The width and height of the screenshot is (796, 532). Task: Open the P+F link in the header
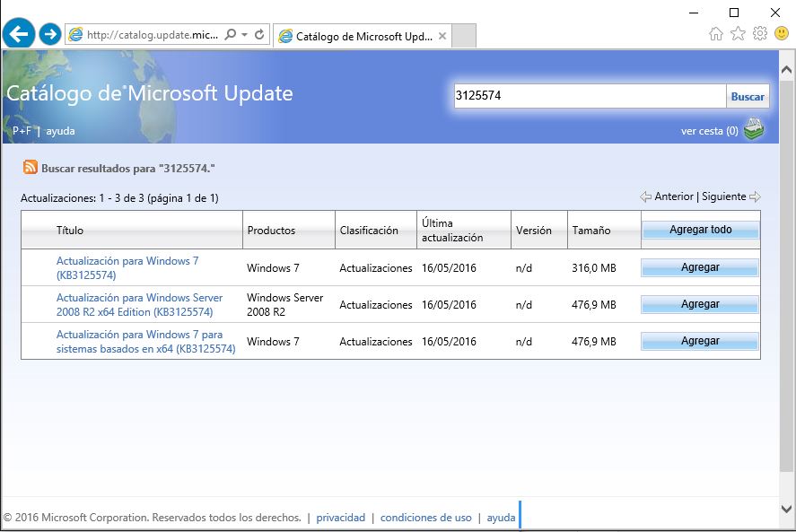[x=22, y=131]
